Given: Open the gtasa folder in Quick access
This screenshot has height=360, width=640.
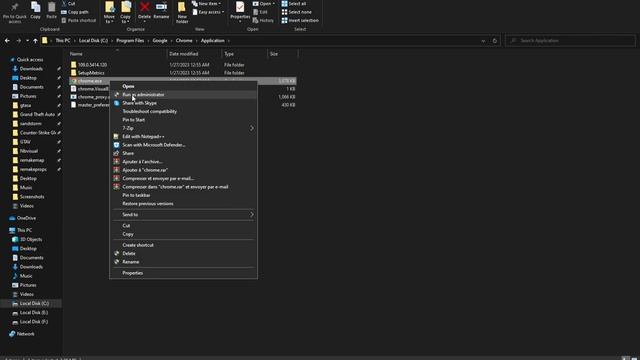Looking at the screenshot, I should point(25,105).
